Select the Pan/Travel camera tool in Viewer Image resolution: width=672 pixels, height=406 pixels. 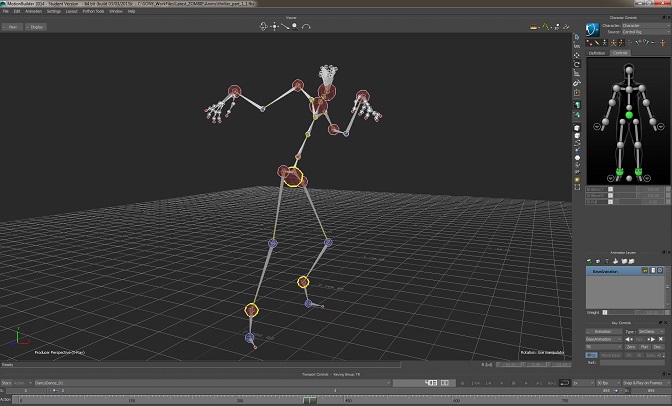(275, 27)
